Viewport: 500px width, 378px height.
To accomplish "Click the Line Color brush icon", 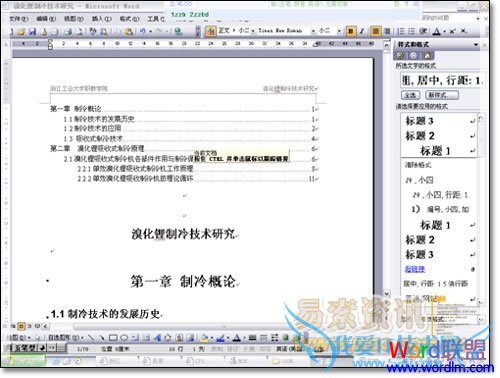I will pyautogui.click(x=220, y=338).
